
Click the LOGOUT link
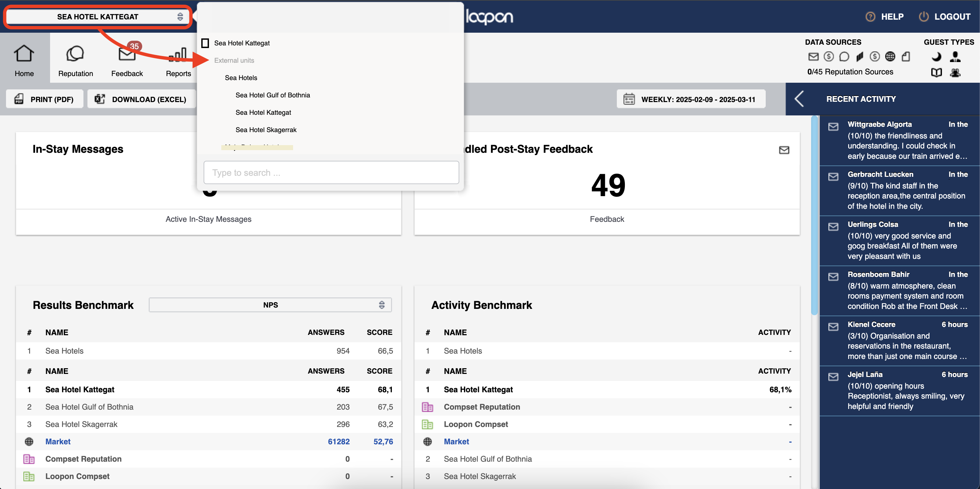[x=952, y=16]
